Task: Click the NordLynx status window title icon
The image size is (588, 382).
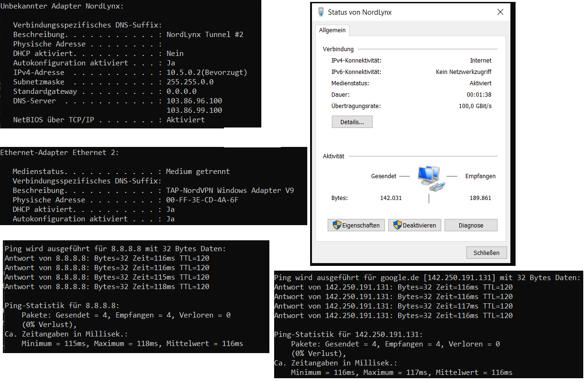Action: click(x=321, y=12)
